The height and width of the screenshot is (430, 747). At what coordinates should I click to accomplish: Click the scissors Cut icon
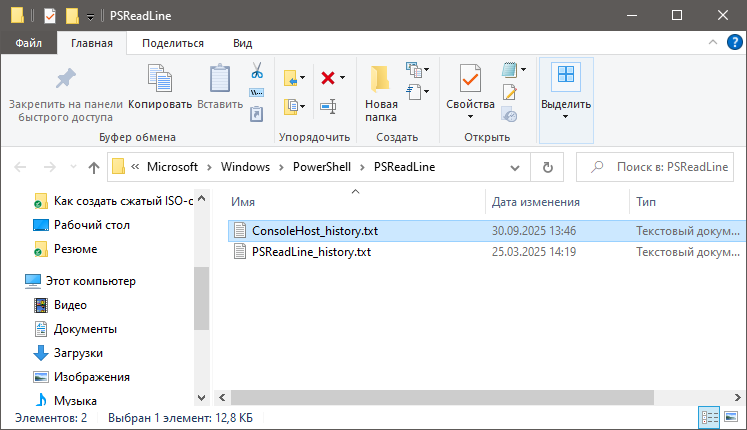[256, 71]
